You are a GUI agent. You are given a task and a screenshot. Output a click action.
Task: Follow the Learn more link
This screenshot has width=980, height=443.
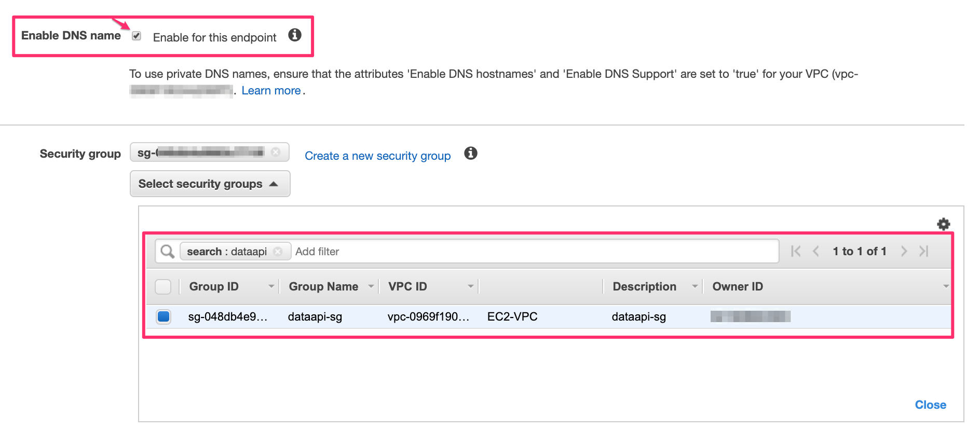click(271, 90)
